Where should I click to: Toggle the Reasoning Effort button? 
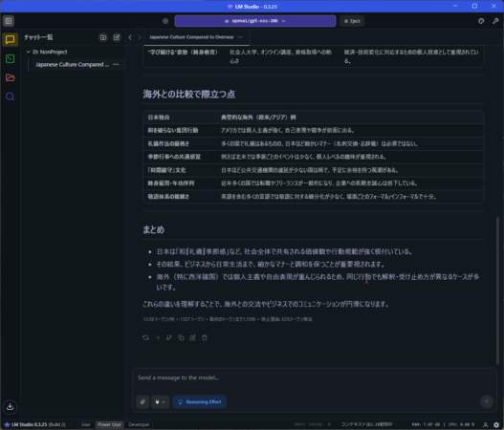click(200, 402)
